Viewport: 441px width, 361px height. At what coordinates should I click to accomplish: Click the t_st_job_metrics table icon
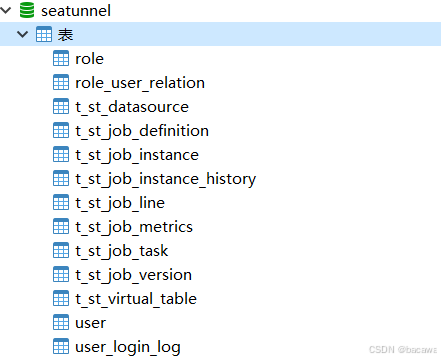coord(61,226)
